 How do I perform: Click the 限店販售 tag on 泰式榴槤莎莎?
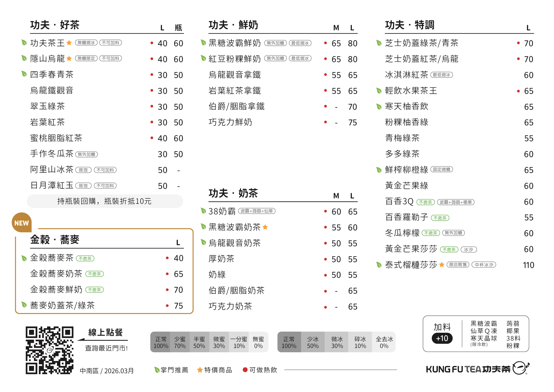point(457,265)
